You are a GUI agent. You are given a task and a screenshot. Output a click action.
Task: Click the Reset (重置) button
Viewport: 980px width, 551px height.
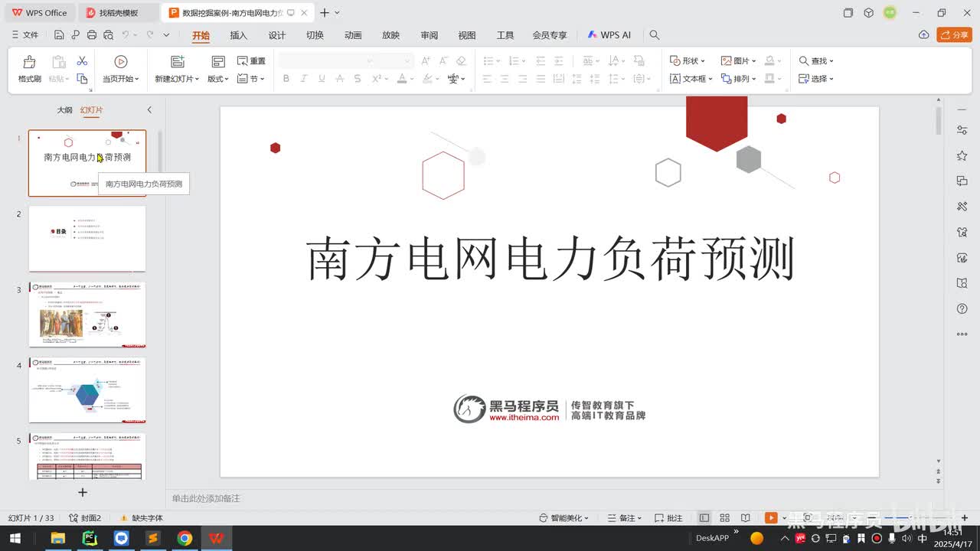pyautogui.click(x=252, y=61)
